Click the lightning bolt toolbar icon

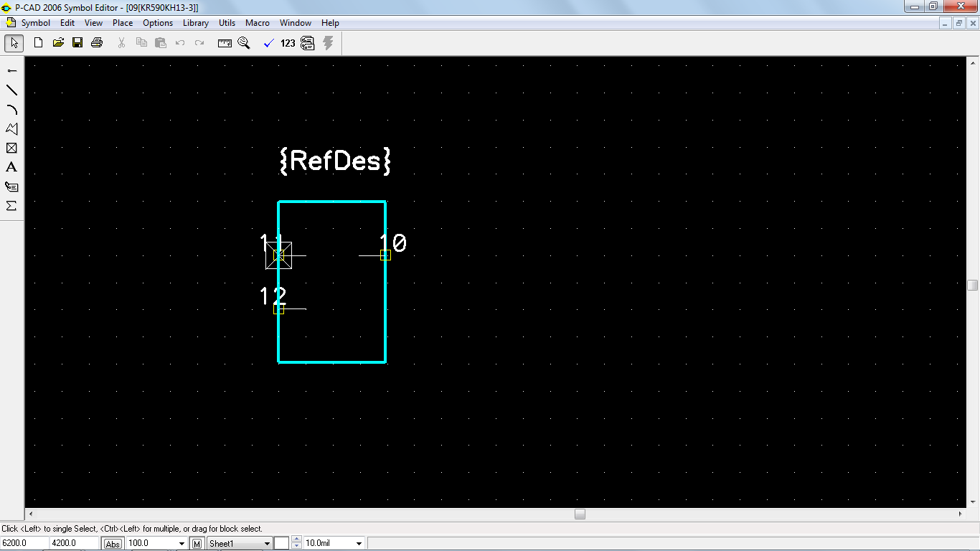click(328, 43)
